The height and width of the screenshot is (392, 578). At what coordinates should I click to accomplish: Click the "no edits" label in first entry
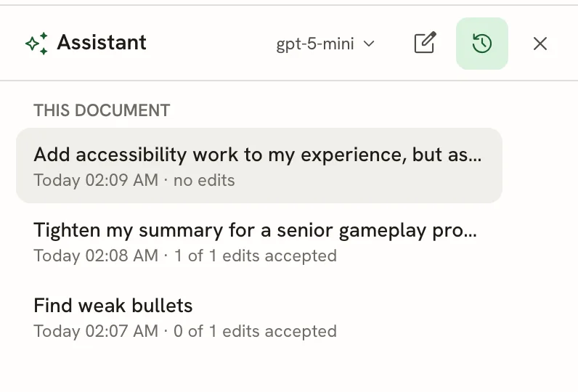pos(204,181)
